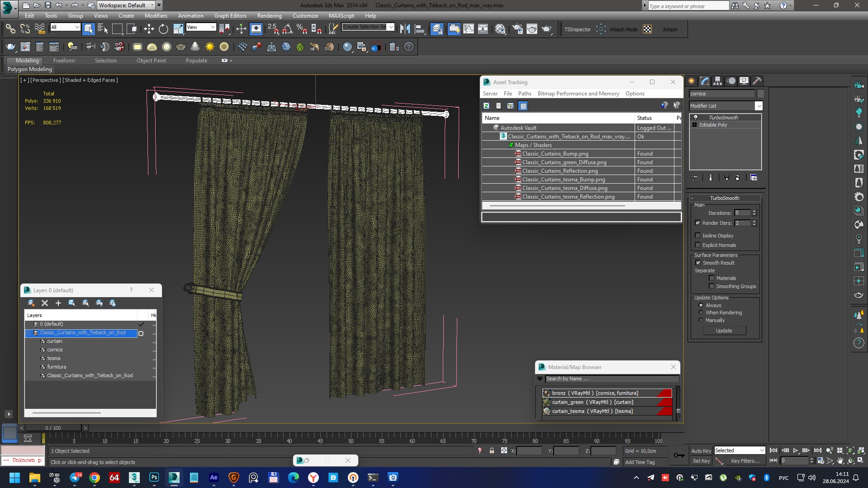The height and width of the screenshot is (488, 868).
Task: Refresh the Asset Tracking list
Action: 486,106
